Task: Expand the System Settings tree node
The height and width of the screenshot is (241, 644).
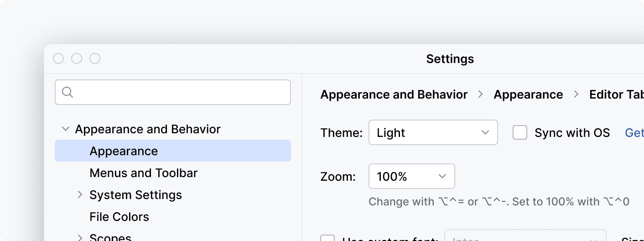Action: [80, 195]
